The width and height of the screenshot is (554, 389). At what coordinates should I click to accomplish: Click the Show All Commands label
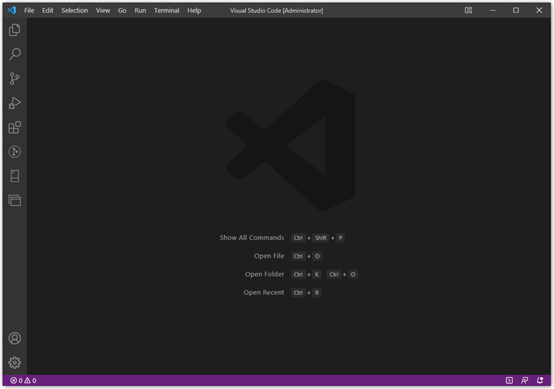252,238
